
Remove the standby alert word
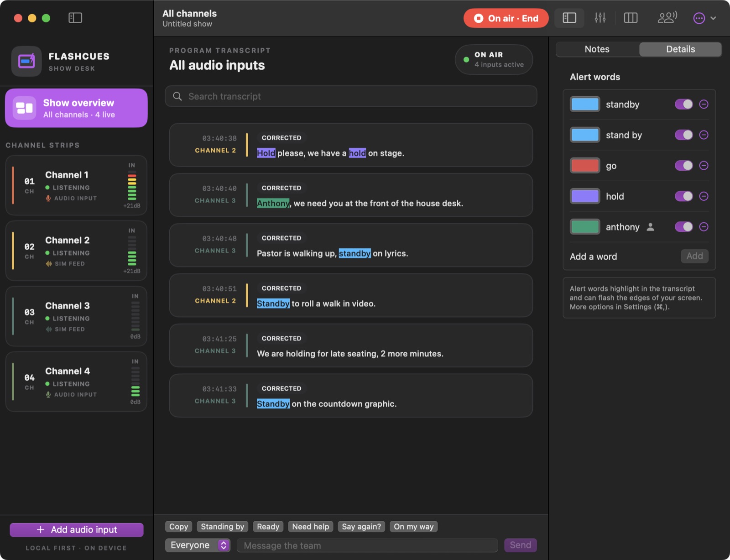coord(704,105)
